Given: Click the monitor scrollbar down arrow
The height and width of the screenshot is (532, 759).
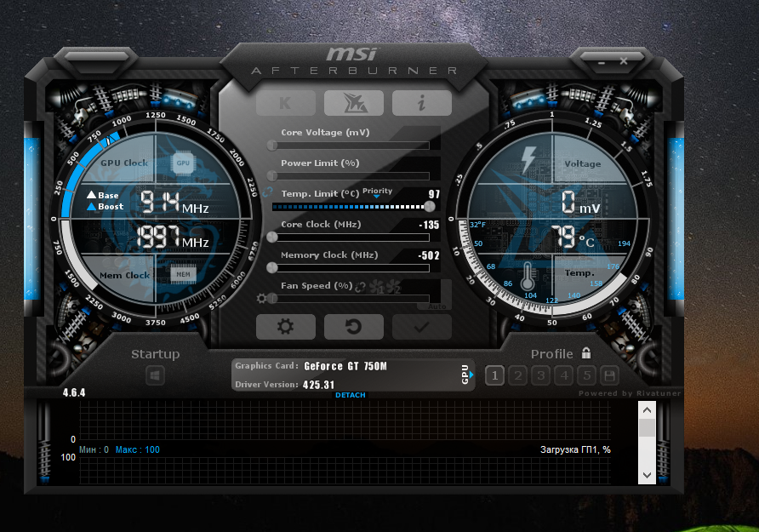Looking at the screenshot, I should point(648,475).
